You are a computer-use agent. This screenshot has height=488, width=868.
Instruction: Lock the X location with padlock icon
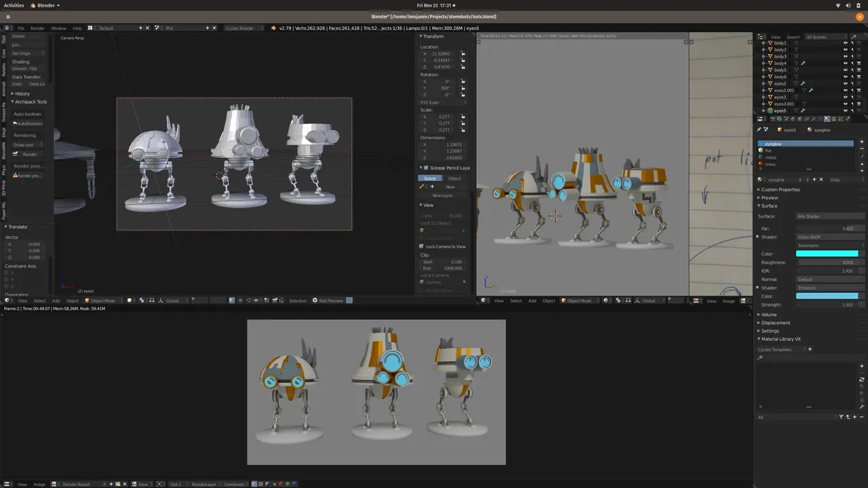(463, 54)
